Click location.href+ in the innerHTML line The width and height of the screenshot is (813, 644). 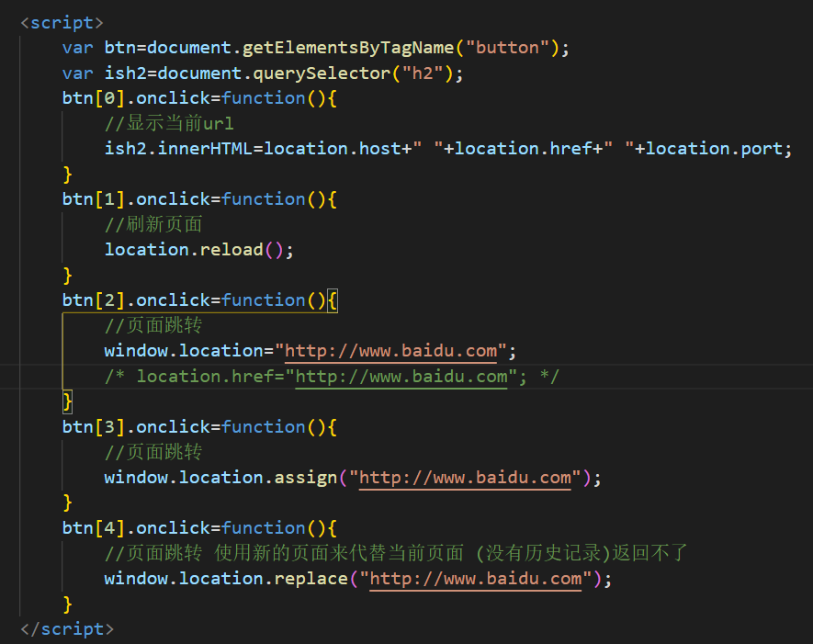[x=529, y=149]
